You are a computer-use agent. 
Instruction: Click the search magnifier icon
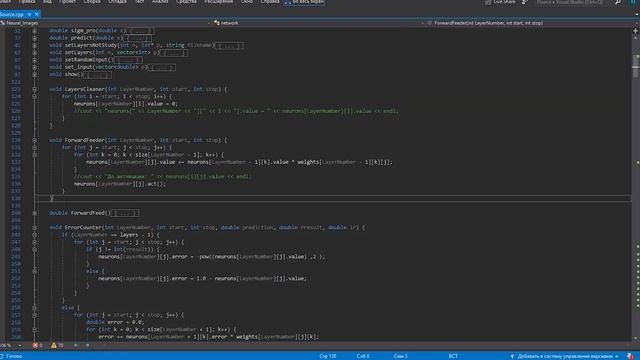coord(618,2)
